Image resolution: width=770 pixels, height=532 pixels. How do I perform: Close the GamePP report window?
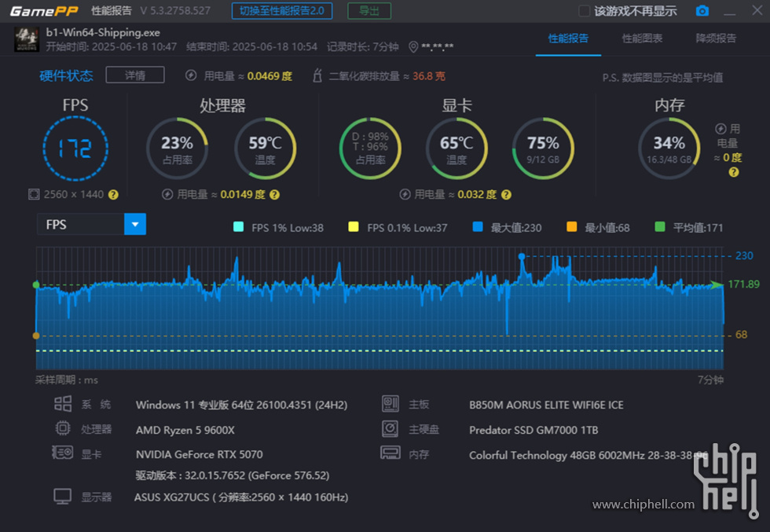(x=757, y=10)
